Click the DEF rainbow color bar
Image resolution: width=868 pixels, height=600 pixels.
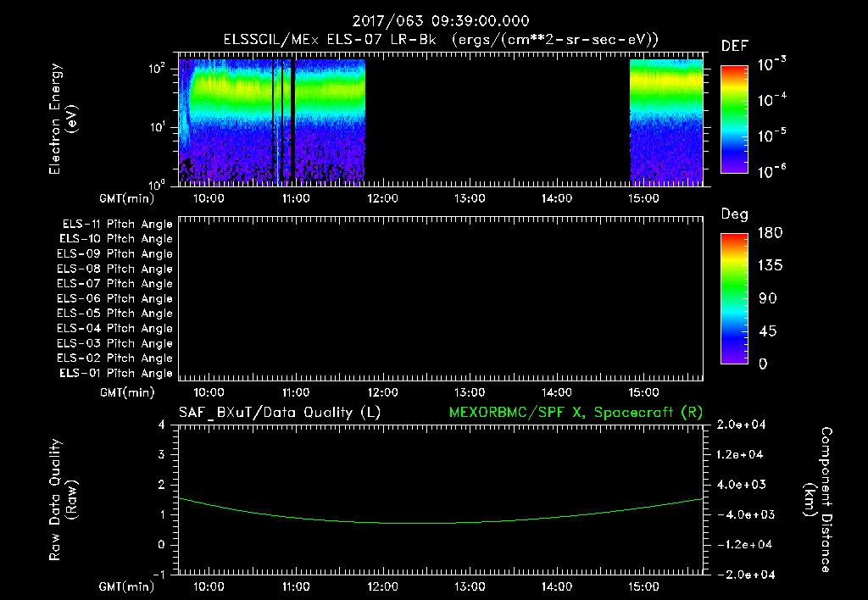coord(734,119)
